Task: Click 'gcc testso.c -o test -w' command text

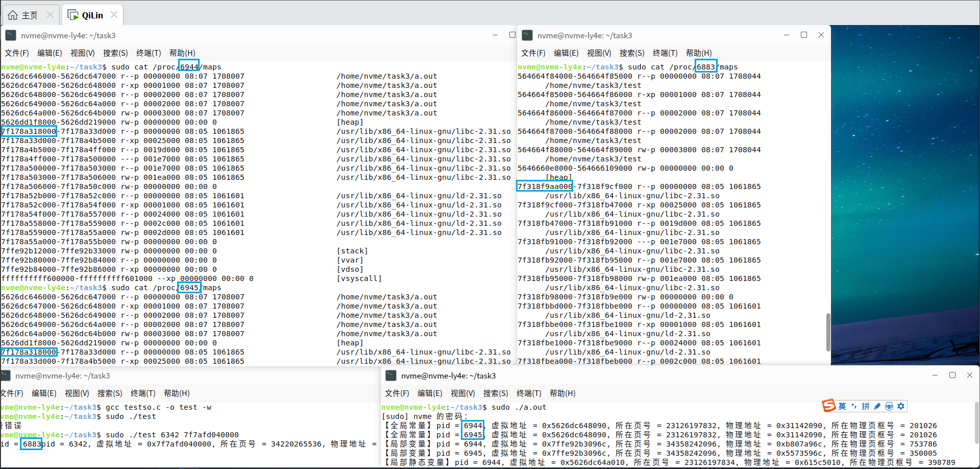Action: (x=158, y=407)
